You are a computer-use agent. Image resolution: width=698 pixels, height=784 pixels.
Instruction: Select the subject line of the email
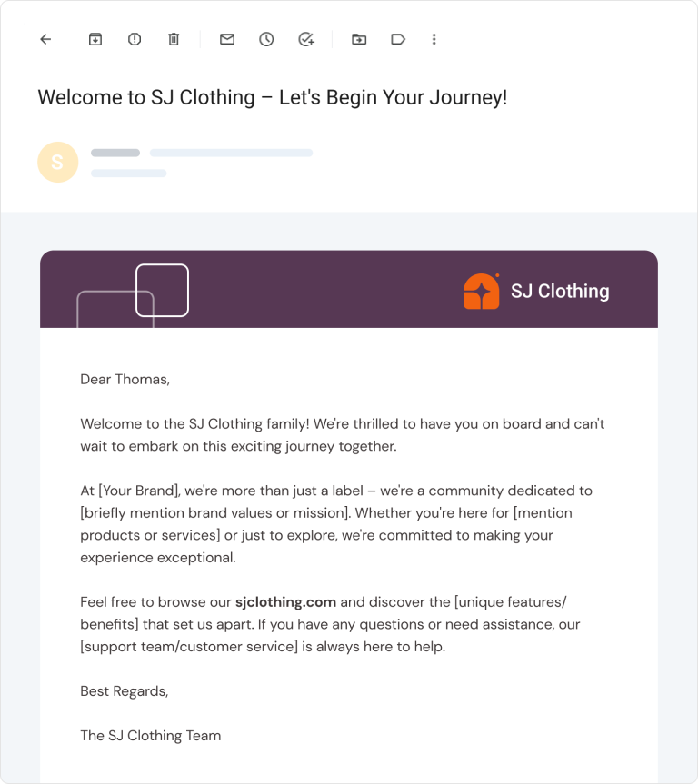pyautogui.click(x=271, y=96)
